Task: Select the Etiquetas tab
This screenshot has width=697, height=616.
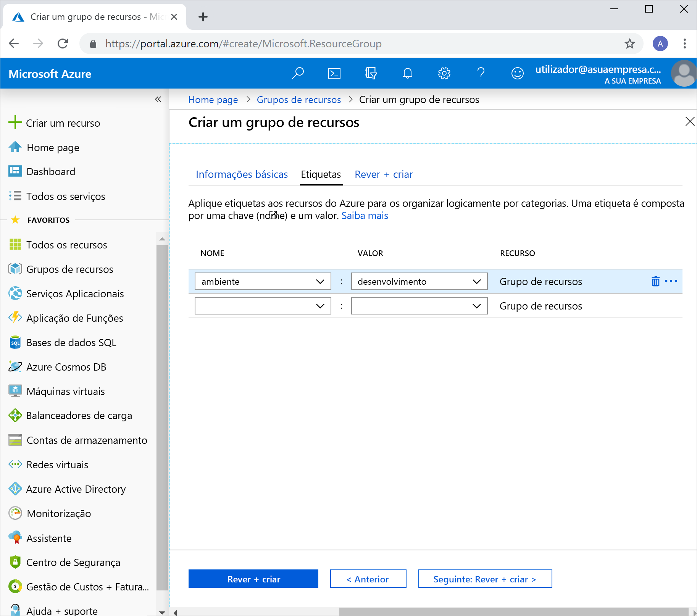Action: coord(321,174)
